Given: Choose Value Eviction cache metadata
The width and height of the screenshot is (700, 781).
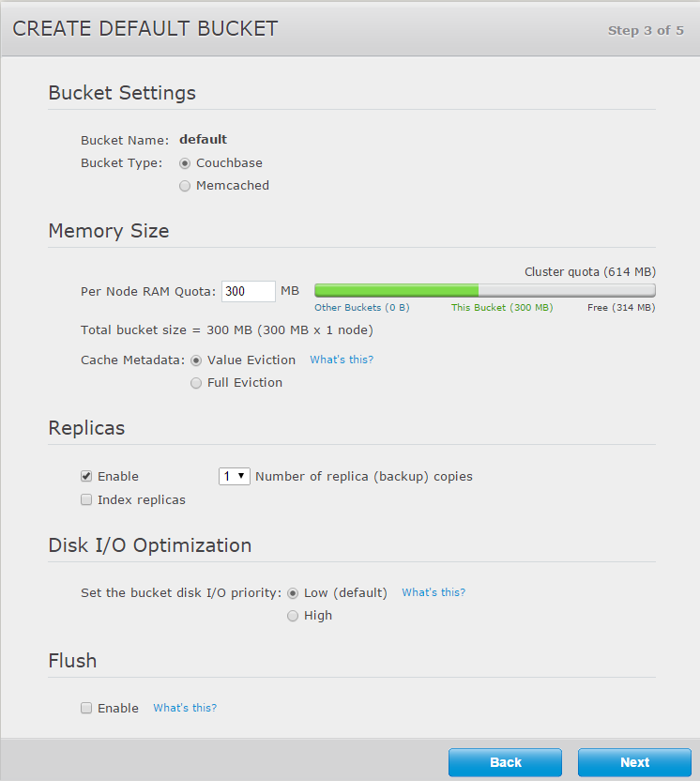Looking at the screenshot, I should click(x=196, y=360).
